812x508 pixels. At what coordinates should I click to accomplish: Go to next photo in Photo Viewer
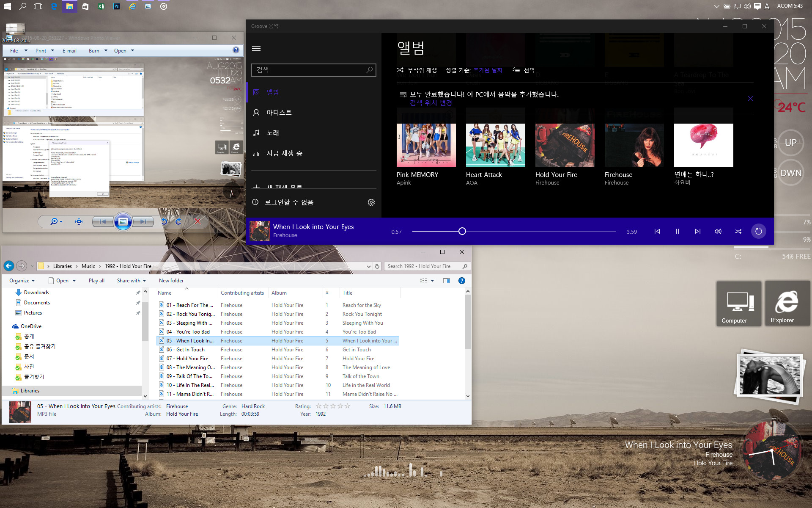[143, 221]
